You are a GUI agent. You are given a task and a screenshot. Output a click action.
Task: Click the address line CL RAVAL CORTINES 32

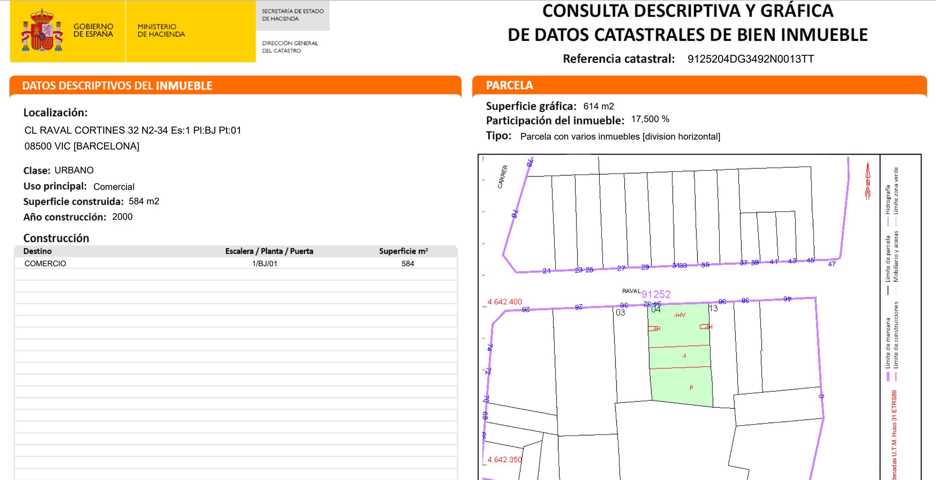click(x=133, y=130)
